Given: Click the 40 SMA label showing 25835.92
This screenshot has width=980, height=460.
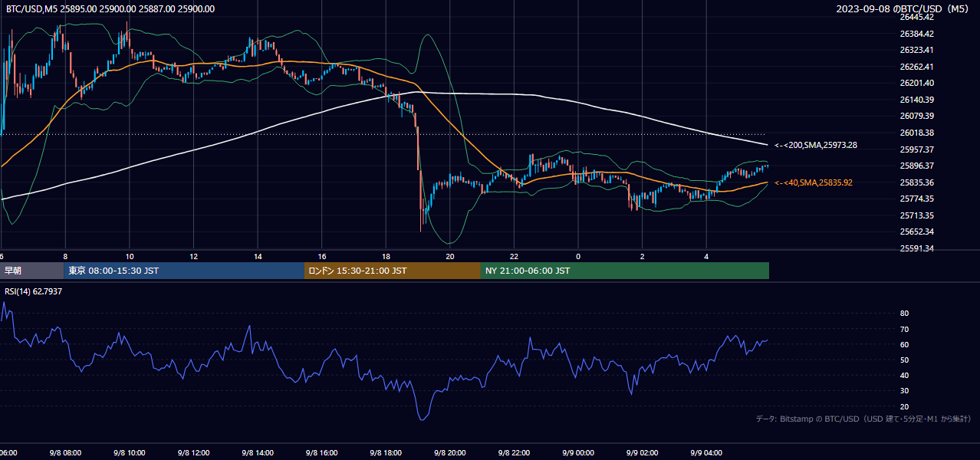Looking at the screenshot, I should 814,182.
